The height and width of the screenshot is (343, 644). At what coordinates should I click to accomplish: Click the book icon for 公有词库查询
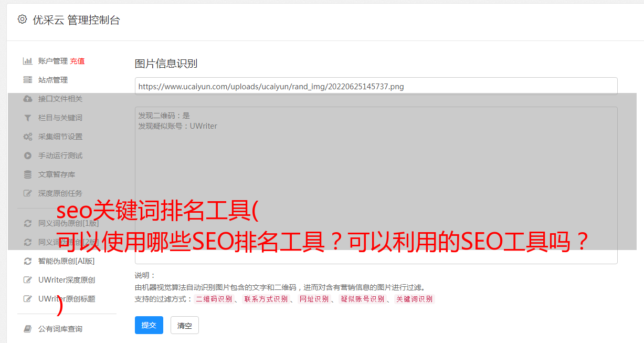[28, 329]
